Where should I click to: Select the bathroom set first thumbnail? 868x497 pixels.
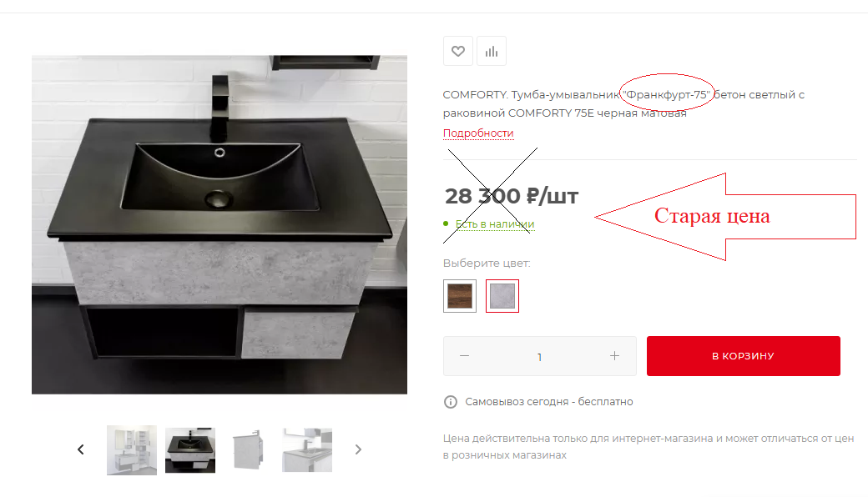(132, 450)
